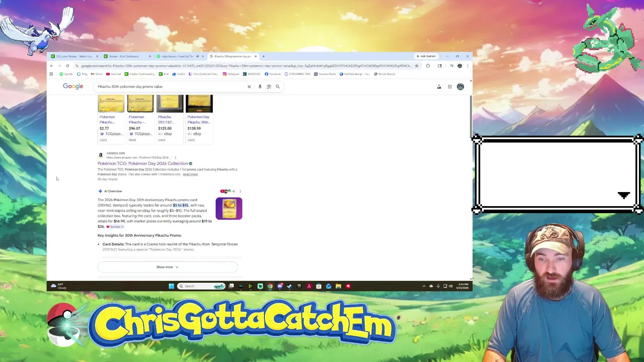Go to the Google logo homepage
This screenshot has width=644, height=362.
pyautogui.click(x=73, y=86)
